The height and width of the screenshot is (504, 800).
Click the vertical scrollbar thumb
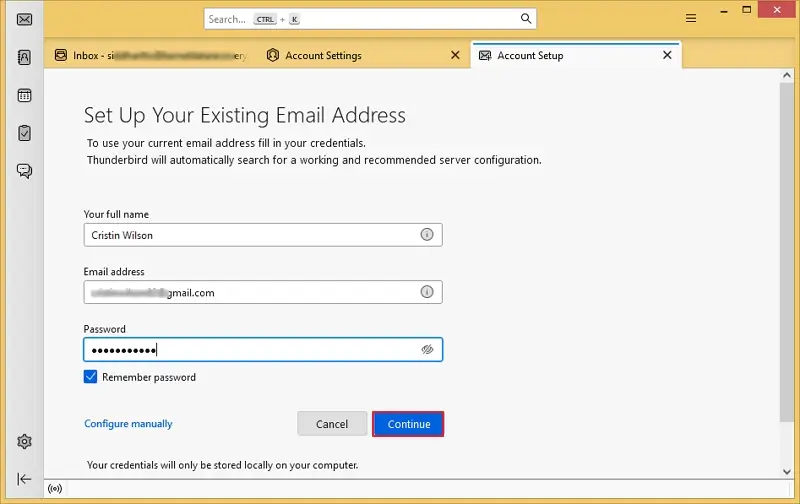(x=787, y=252)
